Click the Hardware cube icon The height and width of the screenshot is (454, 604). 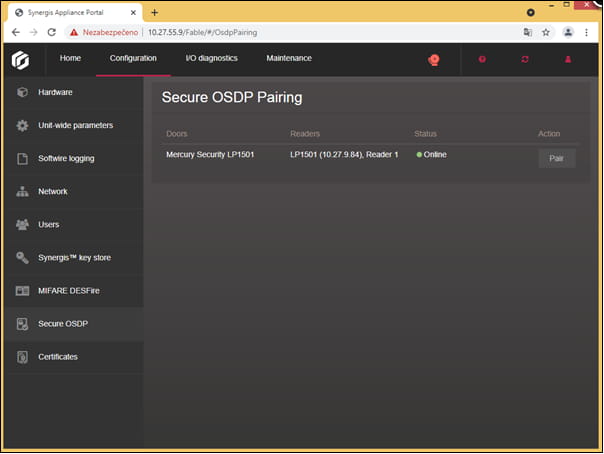[x=22, y=92]
